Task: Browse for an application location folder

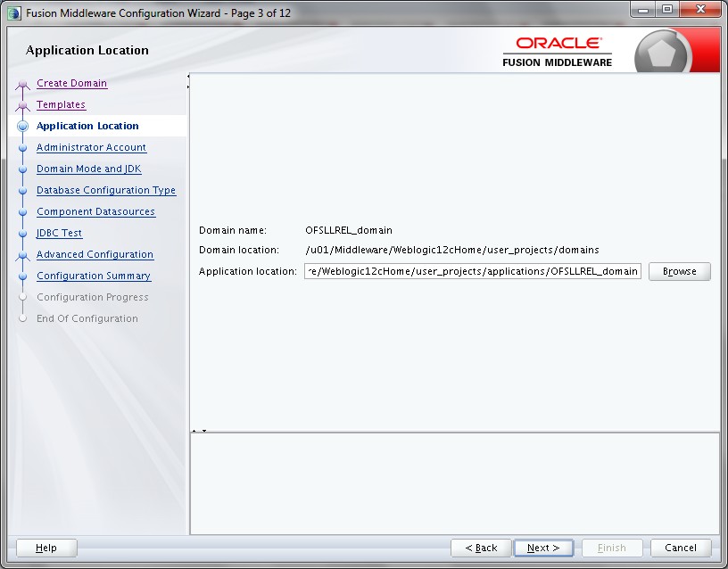Action: click(679, 271)
